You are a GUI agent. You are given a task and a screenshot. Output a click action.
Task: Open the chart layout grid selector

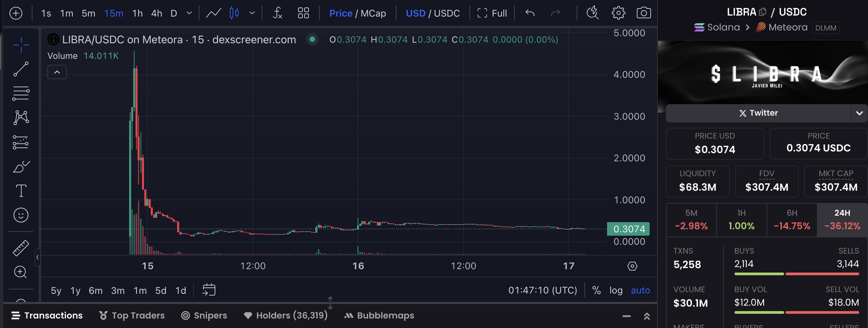[x=304, y=13]
